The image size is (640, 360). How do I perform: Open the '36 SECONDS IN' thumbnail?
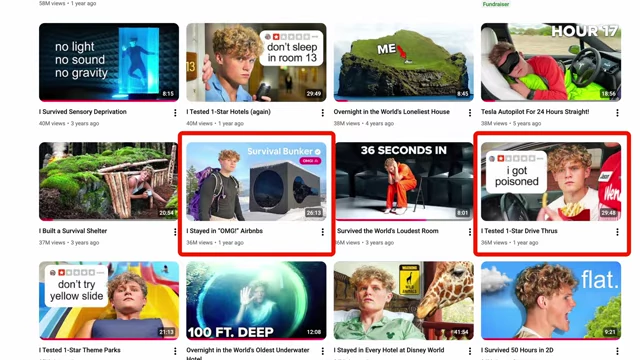[x=404, y=181]
